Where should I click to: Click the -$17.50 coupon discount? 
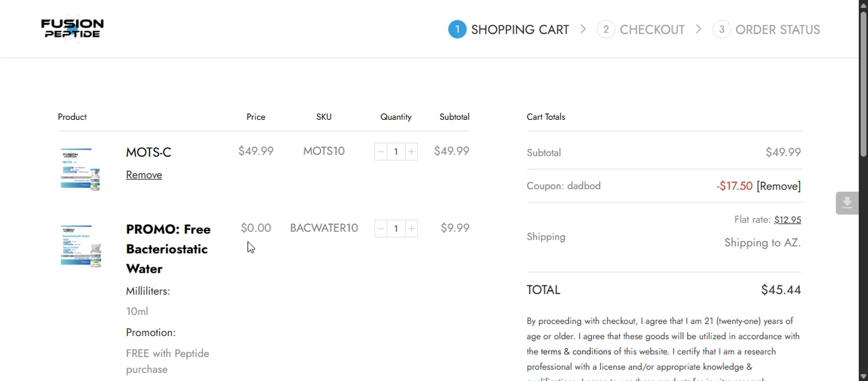(734, 186)
